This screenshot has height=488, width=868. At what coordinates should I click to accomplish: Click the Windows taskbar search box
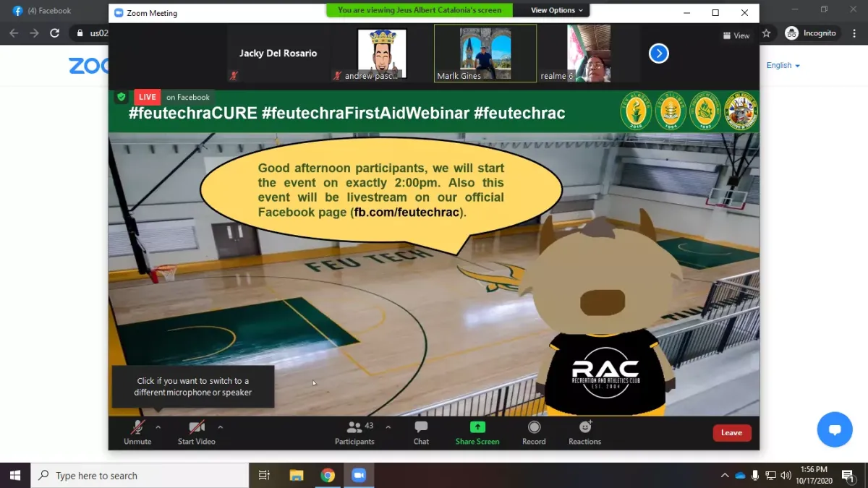pyautogui.click(x=140, y=476)
